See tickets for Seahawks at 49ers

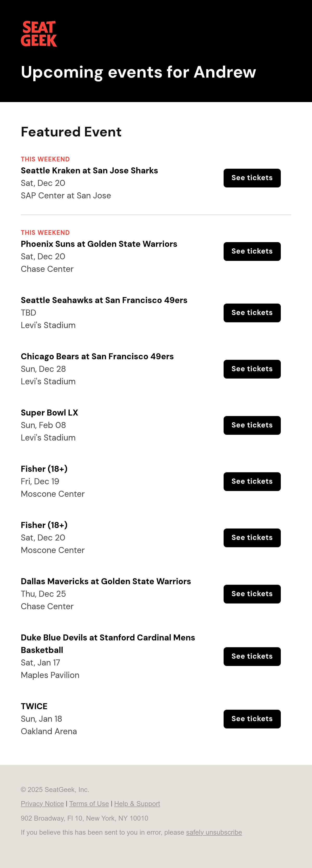252,313
